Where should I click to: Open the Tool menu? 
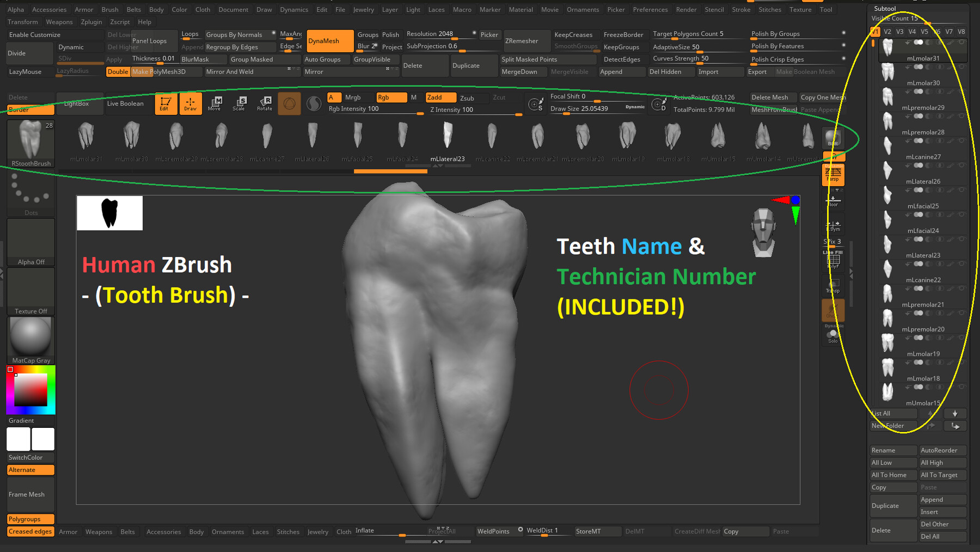point(826,9)
